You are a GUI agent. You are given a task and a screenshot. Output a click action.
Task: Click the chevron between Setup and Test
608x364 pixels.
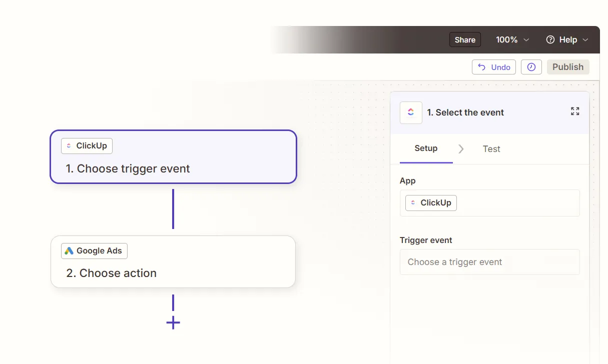[x=461, y=149]
